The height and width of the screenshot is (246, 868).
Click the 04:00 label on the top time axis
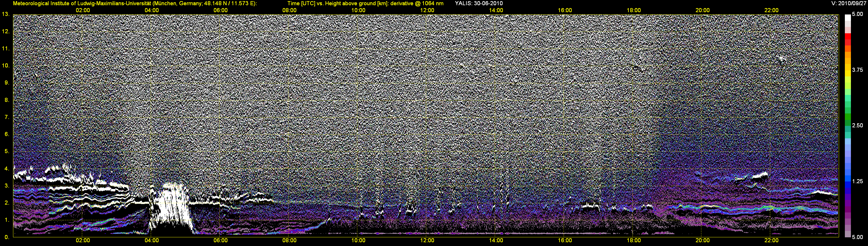[x=152, y=10]
